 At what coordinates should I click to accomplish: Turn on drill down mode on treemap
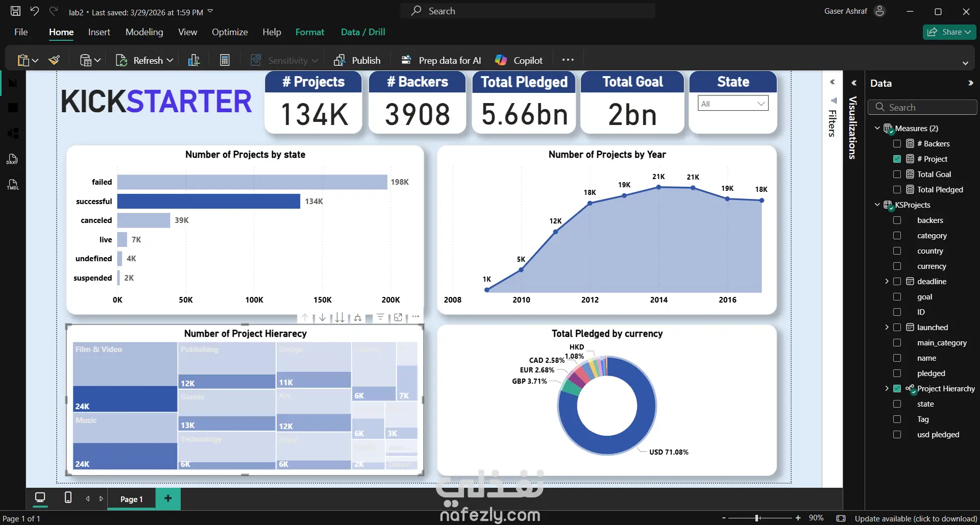click(323, 317)
